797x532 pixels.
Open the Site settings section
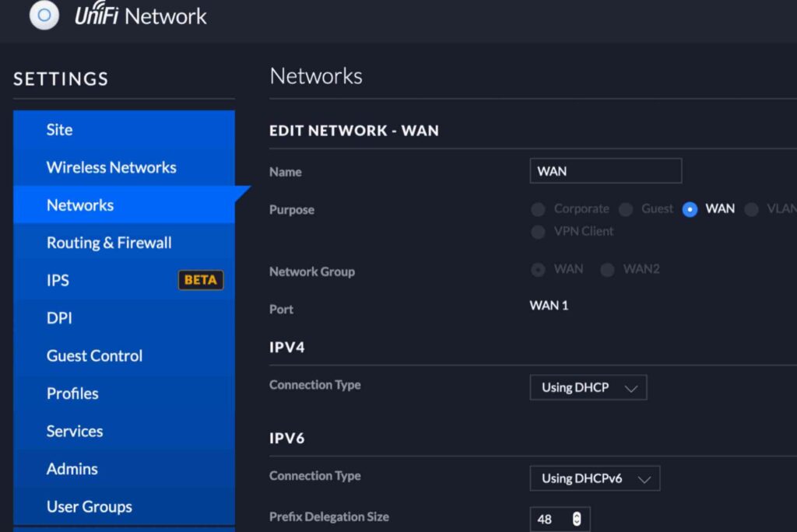124,130
